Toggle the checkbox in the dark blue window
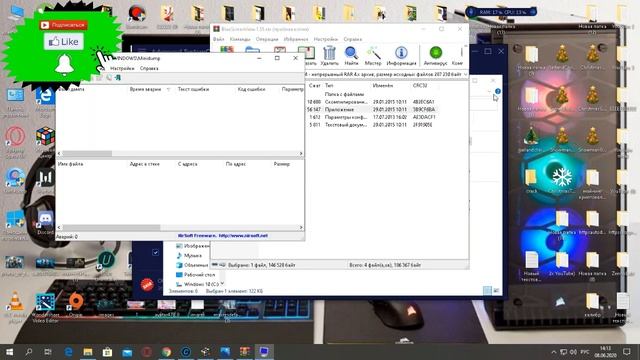 155,253
